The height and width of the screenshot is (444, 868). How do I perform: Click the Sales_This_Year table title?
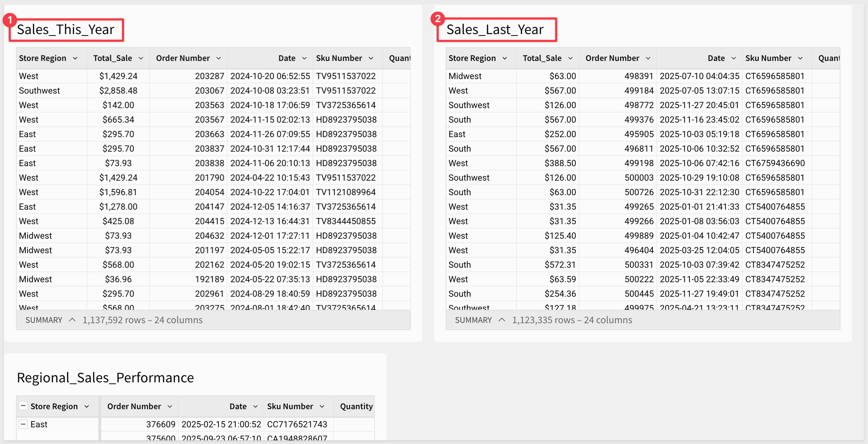pos(66,30)
